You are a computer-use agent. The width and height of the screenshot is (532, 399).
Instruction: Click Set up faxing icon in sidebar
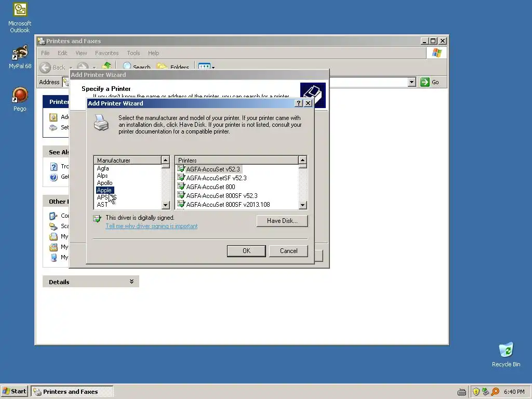click(x=54, y=128)
